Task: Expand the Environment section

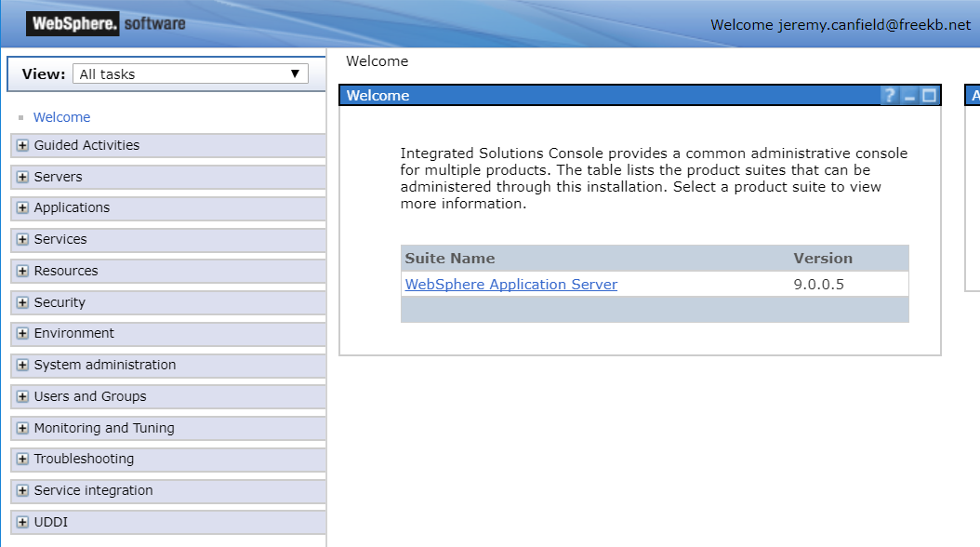Action: pyautogui.click(x=22, y=333)
